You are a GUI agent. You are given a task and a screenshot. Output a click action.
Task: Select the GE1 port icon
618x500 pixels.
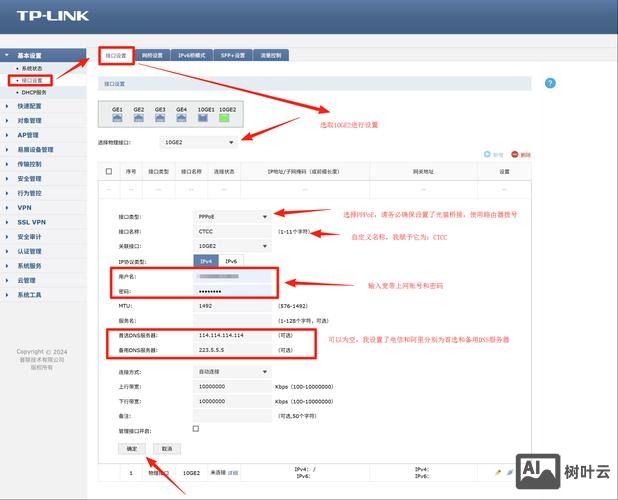pos(117,119)
